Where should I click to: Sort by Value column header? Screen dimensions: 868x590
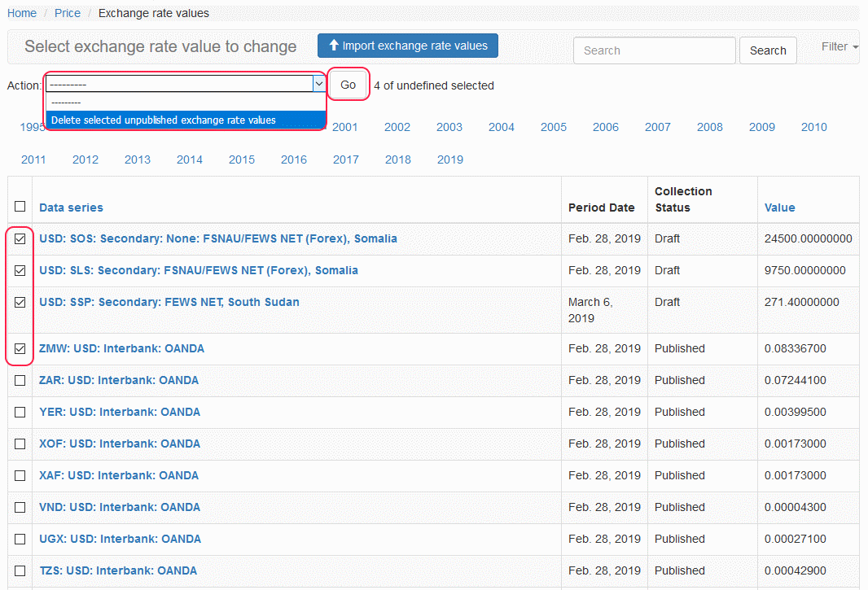(x=779, y=208)
